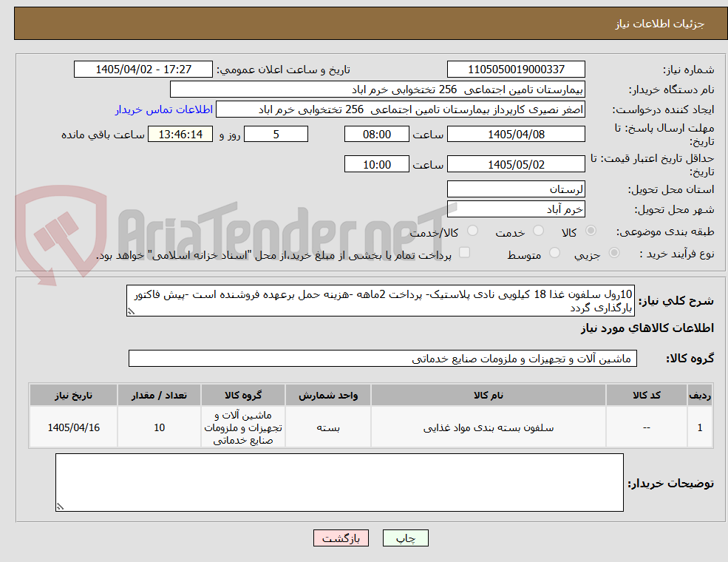The height and width of the screenshot is (562, 728).
Task: Click the شرح کلی نیاز label
Action: pos(676,301)
